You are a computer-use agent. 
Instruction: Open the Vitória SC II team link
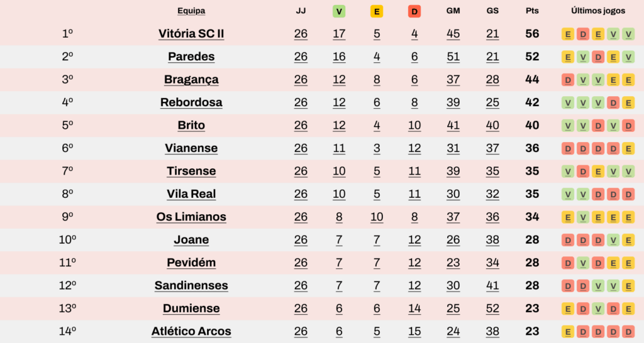click(191, 34)
